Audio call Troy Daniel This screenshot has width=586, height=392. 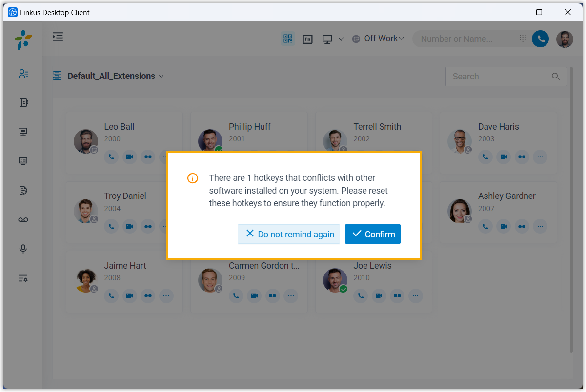[111, 226]
